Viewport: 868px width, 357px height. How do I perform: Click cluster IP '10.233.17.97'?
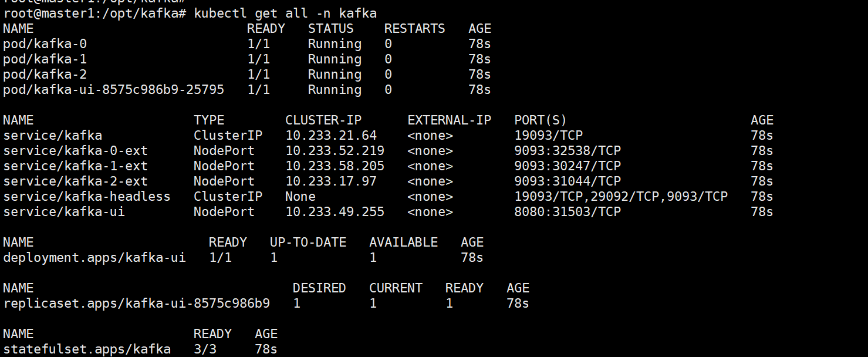(x=331, y=181)
